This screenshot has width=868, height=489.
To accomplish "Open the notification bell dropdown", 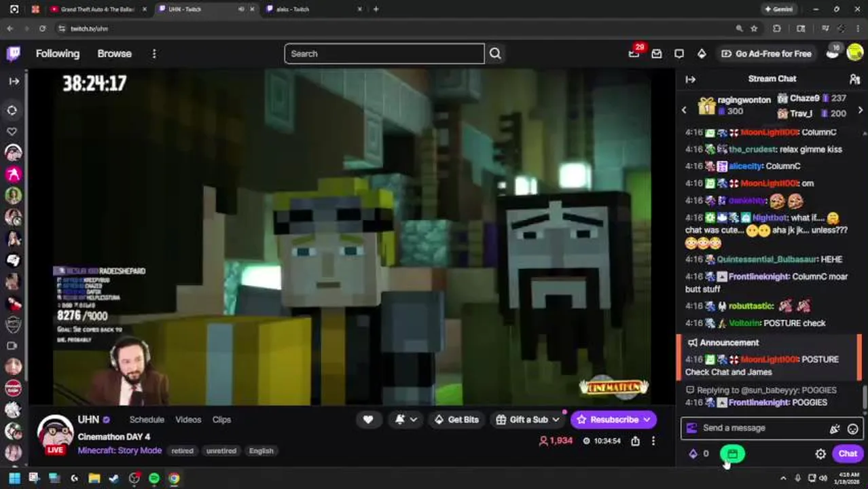I will [405, 420].
